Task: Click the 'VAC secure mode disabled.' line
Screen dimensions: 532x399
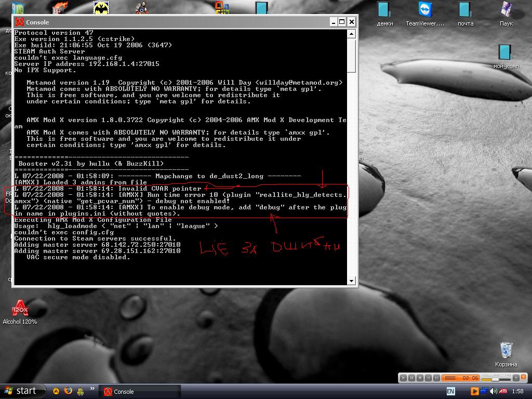Action: (x=78, y=257)
